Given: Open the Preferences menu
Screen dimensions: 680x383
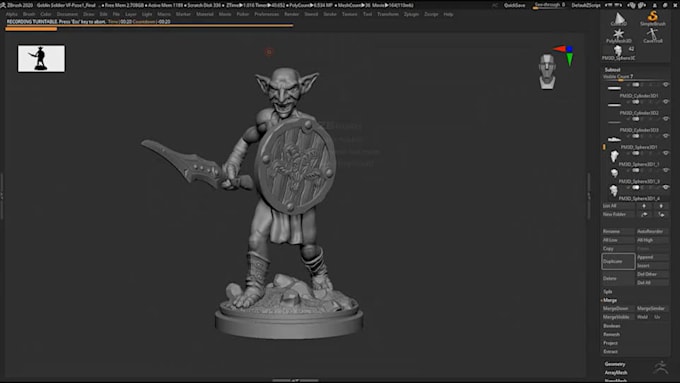Looking at the screenshot, I should click(267, 14).
